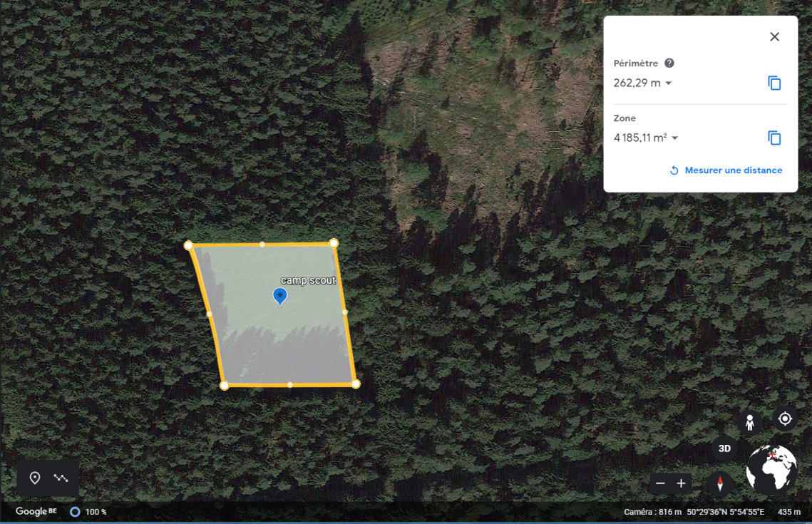Zoom in with the plus button
Image resolution: width=812 pixels, height=524 pixels.
681,484
